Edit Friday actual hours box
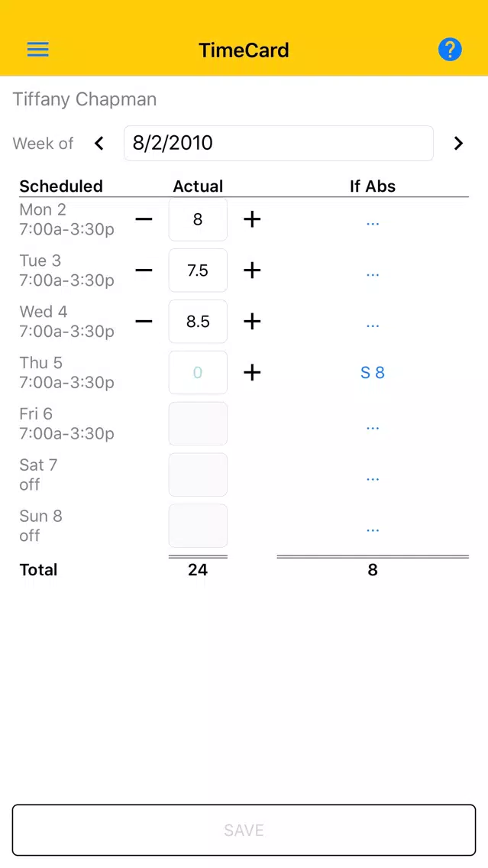488x868 pixels. [x=198, y=423]
